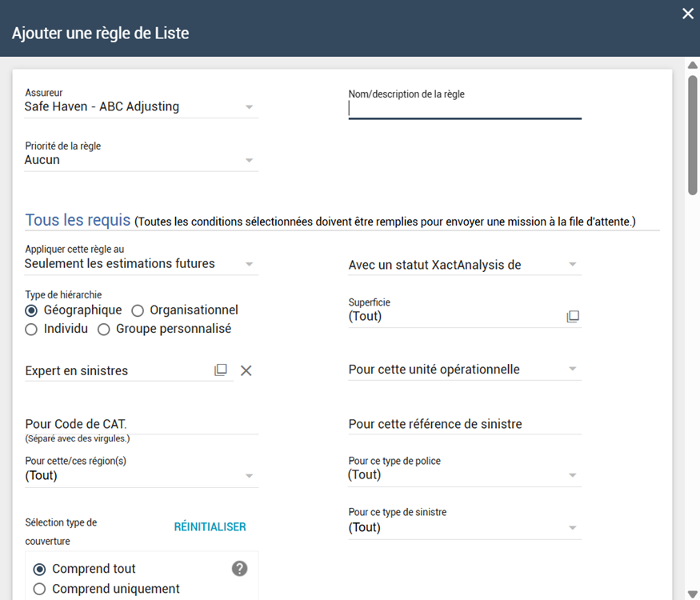The height and width of the screenshot is (600, 700).
Task: Expand the Priorité de la règle dropdown
Action: [141, 160]
